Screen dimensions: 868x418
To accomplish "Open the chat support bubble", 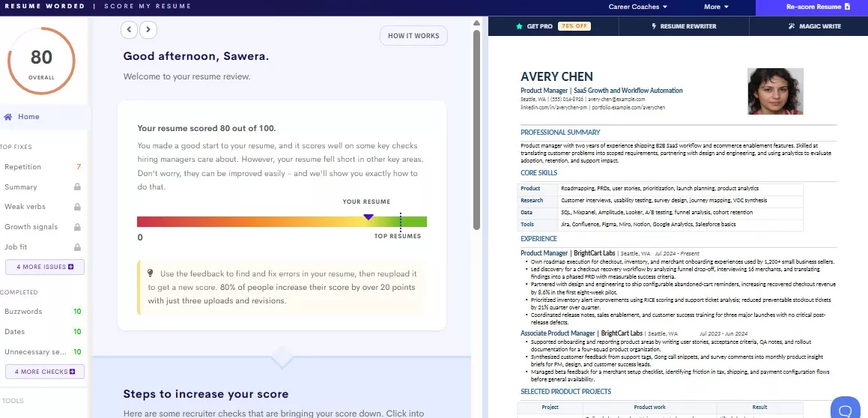I will coord(845,410).
